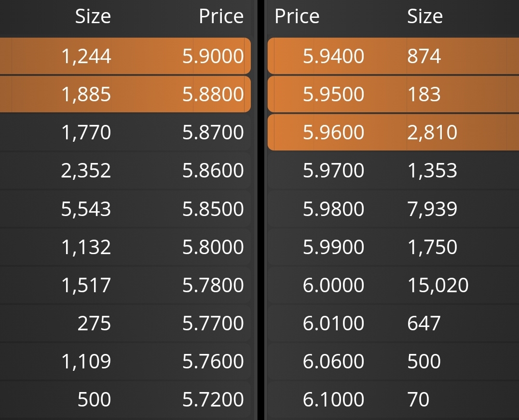Screen dimensions: 519x420
Task: Choose bid row priced 5.8500
Action: pos(125,208)
